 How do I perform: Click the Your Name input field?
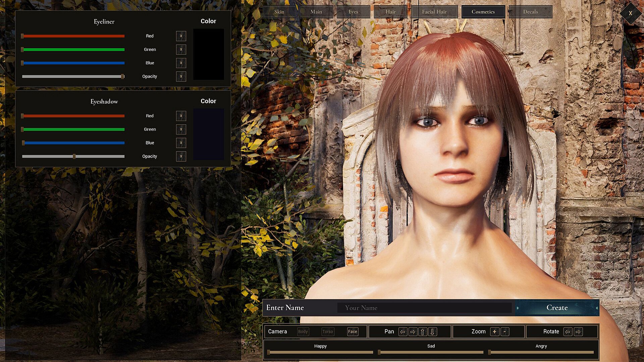[424, 308]
